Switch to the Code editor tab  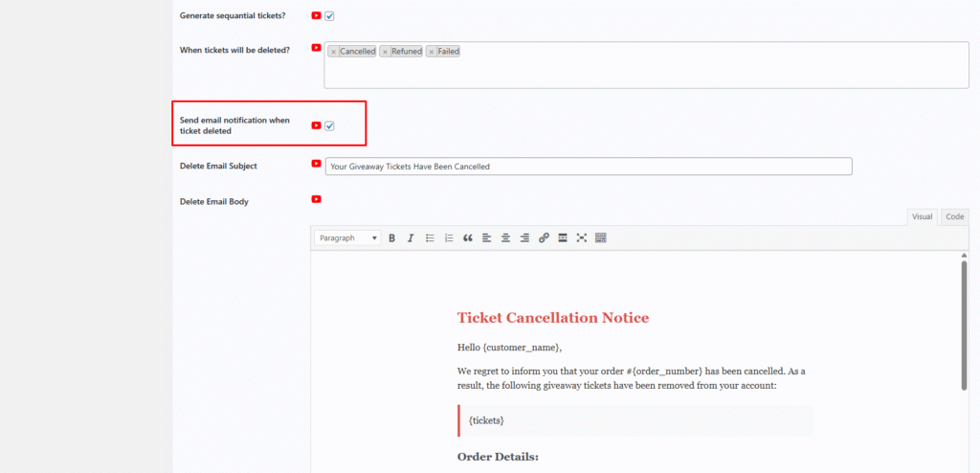click(x=954, y=216)
